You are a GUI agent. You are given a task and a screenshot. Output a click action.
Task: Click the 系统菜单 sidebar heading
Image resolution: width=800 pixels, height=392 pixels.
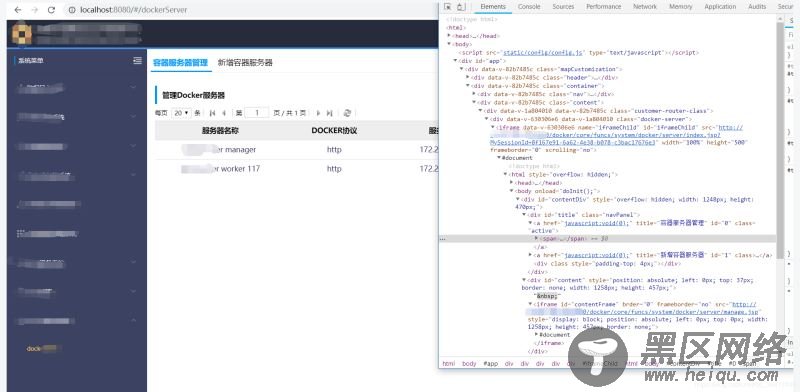31,60
